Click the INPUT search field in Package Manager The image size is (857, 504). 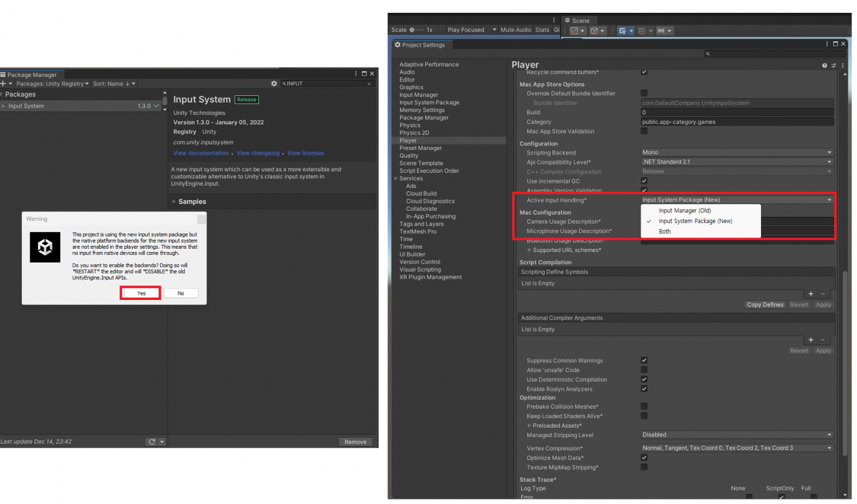coord(324,83)
